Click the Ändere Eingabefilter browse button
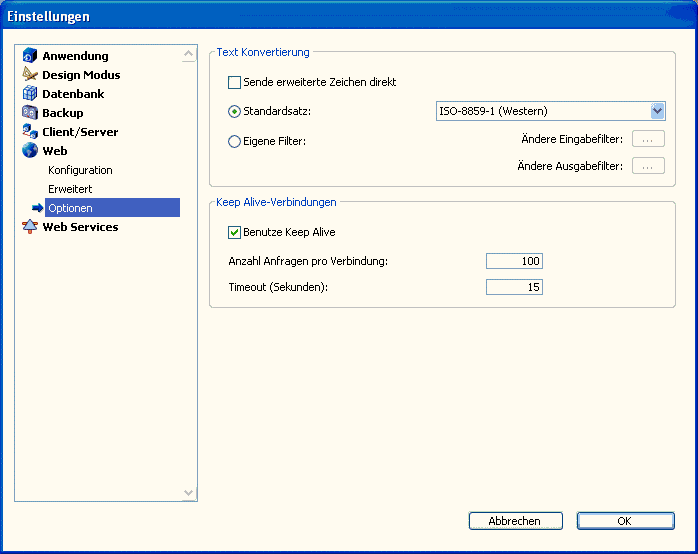 648,140
